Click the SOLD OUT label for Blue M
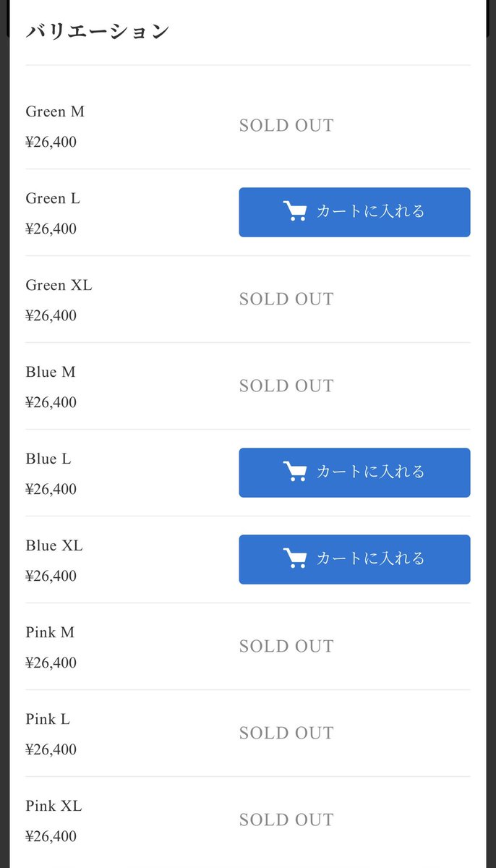This screenshot has height=868, width=496. (x=286, y=386)
